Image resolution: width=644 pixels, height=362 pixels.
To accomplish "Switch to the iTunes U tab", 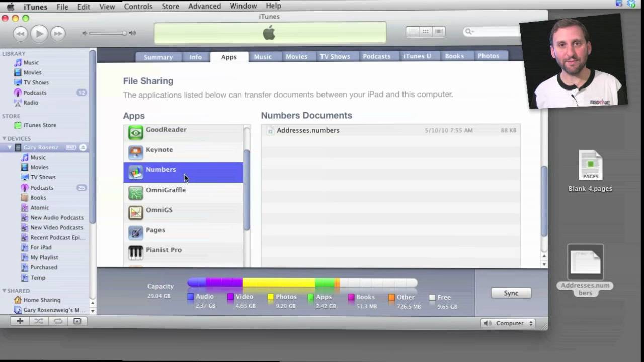I will coord(417,56).
